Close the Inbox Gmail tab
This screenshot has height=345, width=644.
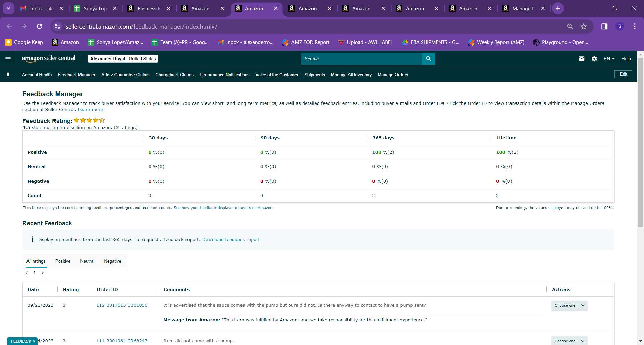click(61, 8)
